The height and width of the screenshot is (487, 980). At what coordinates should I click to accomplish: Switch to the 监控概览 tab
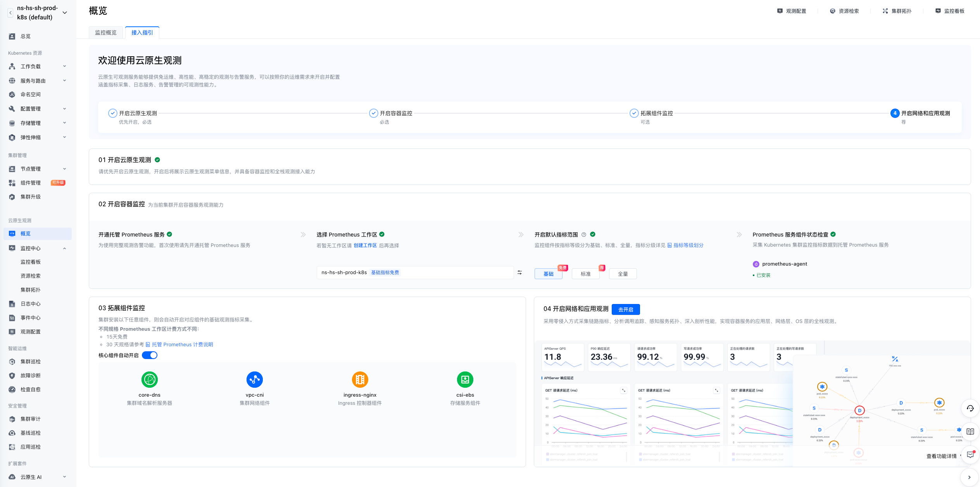pyautogui.click(x=106, y=33)
